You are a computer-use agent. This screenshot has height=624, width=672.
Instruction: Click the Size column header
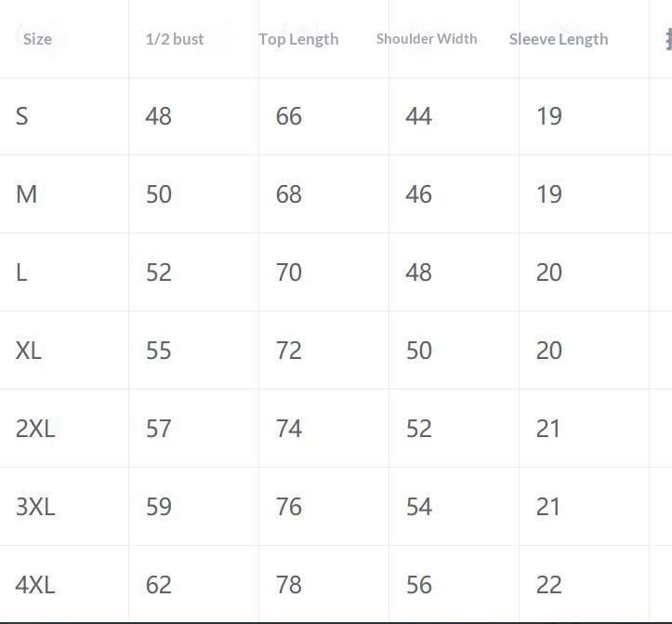tap(37, 39)
